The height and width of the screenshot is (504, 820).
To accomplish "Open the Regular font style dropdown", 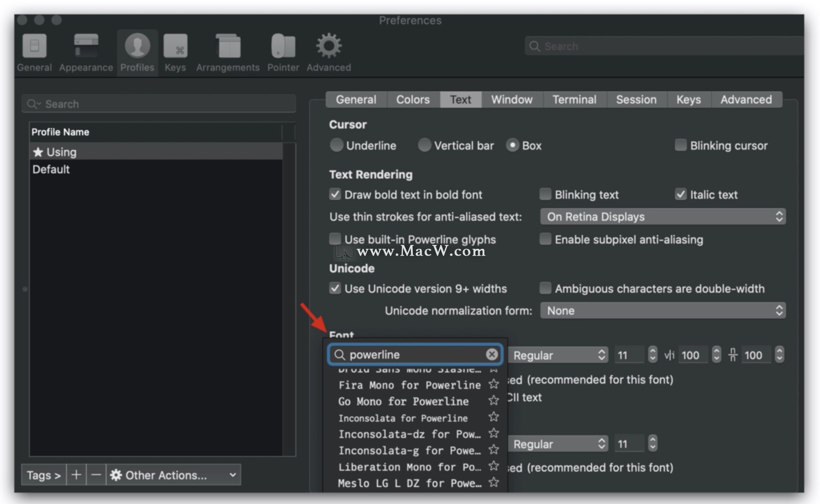I will [558, 355].
